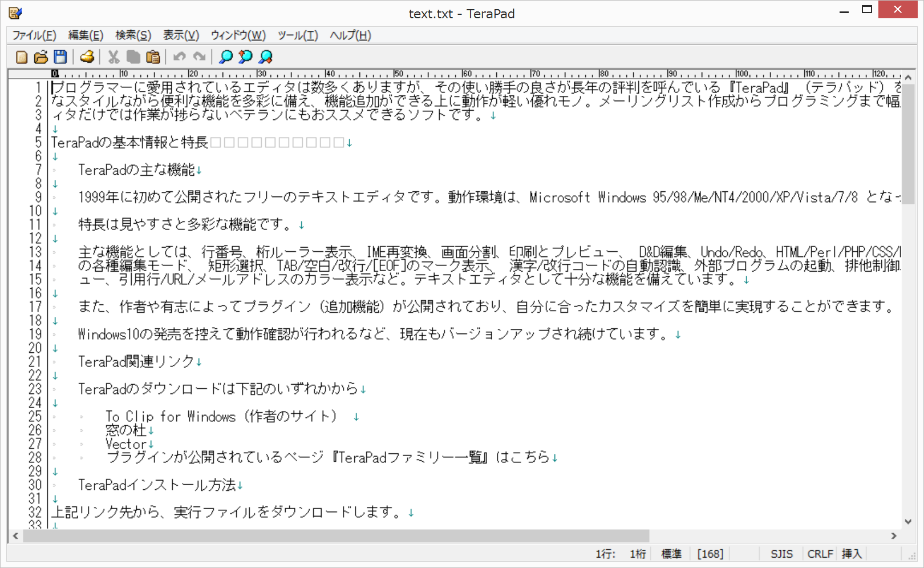Click the 'TeraPadインストール方法' line
The width and height of the screenshot is (924, 568).
157,485
